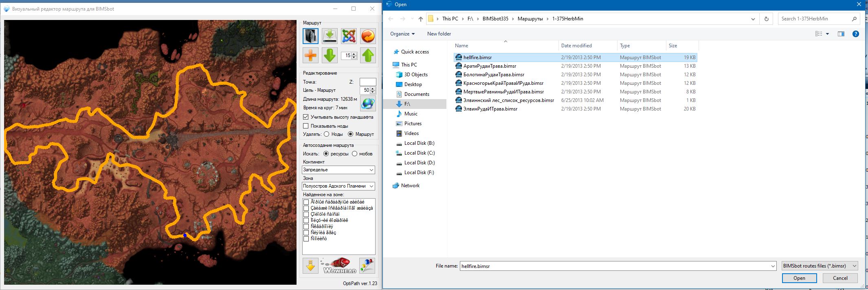Click the save-to-disk green arrow icon
The width and height of the screenshot is (868, 290).
point(330,36)
